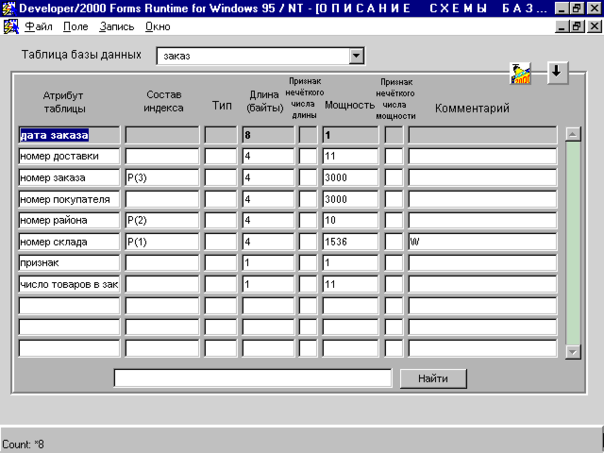
Task: Click the comment field containing W
Action: click(481, 242)
